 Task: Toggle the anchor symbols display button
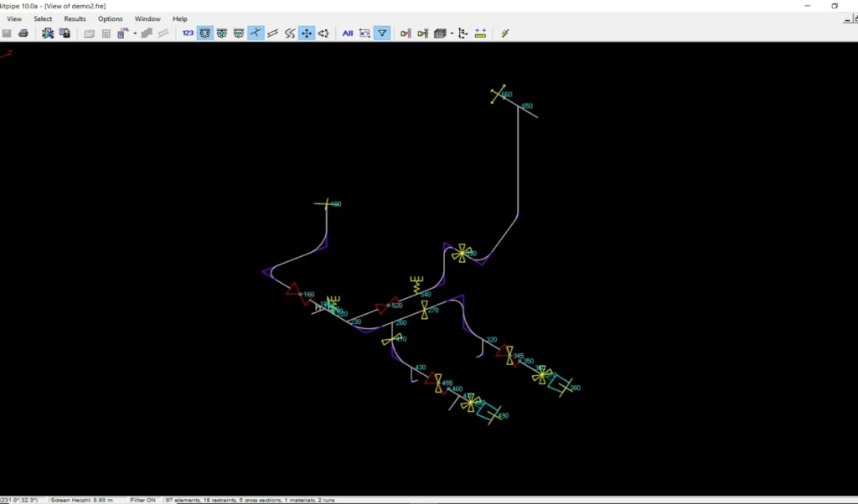(223, 33)
